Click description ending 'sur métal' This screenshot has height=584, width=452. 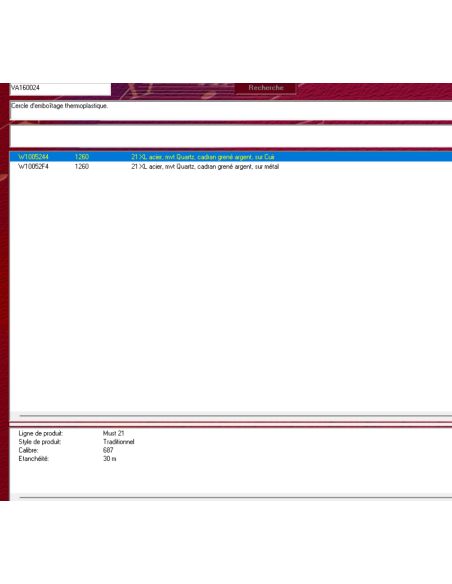coord(205,166)
